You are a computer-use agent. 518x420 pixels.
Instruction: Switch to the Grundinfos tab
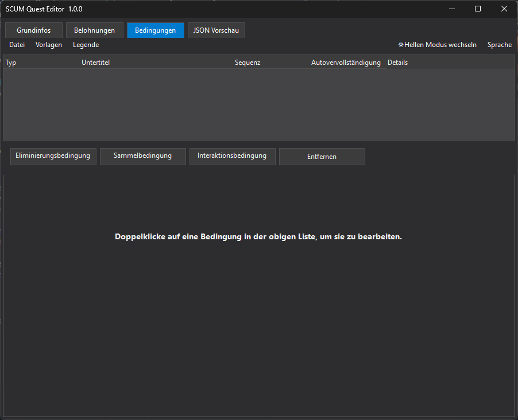point(33,30)
